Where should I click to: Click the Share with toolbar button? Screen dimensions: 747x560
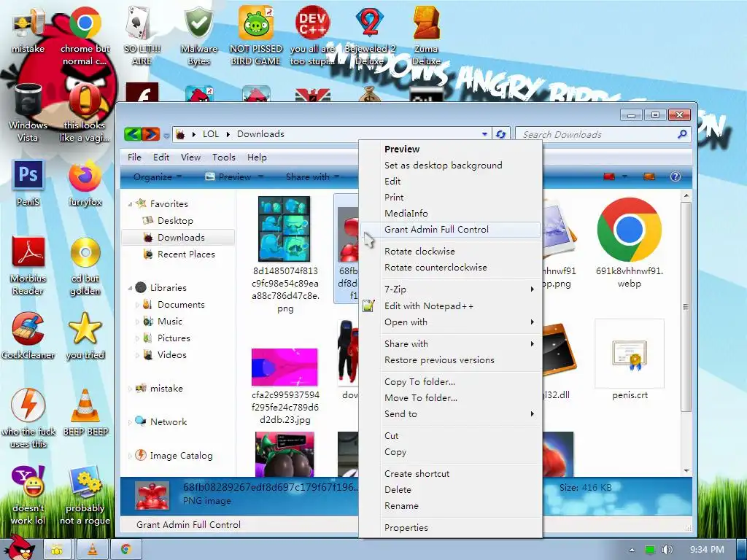coord(312,176)
